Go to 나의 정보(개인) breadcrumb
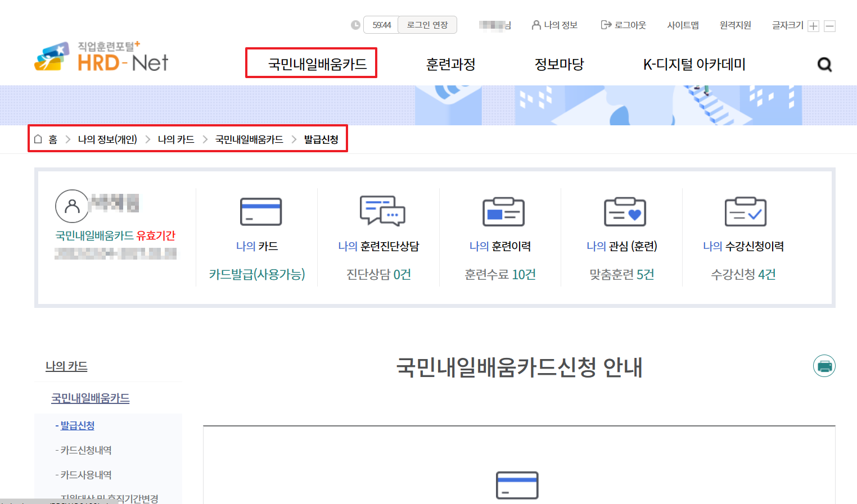 (x=107, y=139)
